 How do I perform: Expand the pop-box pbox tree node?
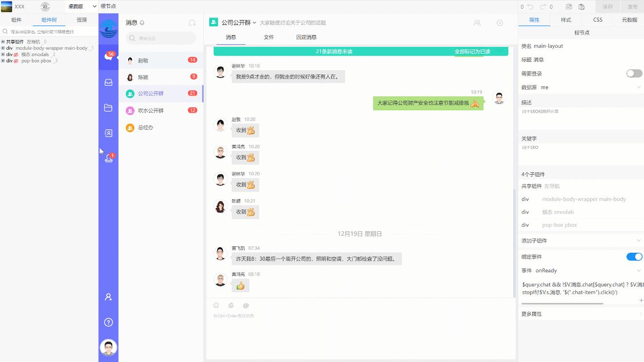(x=3, y=61)
